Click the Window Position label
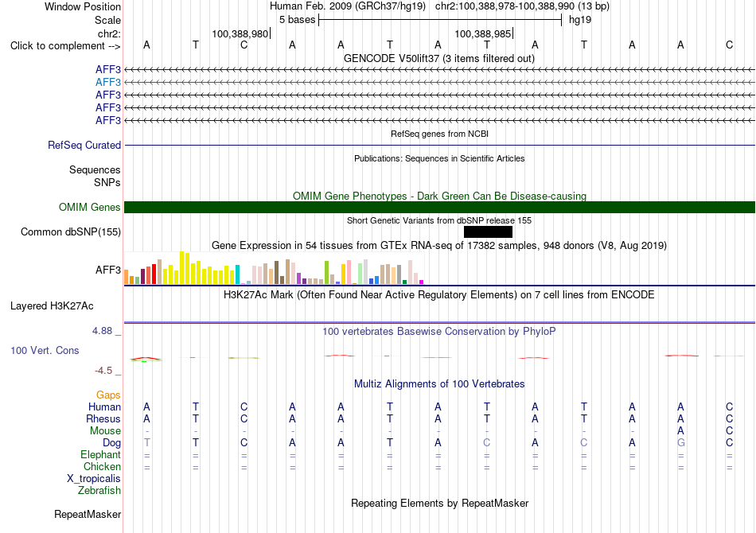 [83, 6]
